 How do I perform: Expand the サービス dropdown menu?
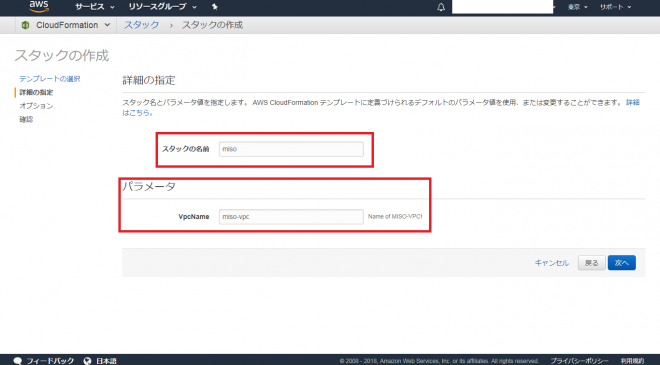coord(95,7)
